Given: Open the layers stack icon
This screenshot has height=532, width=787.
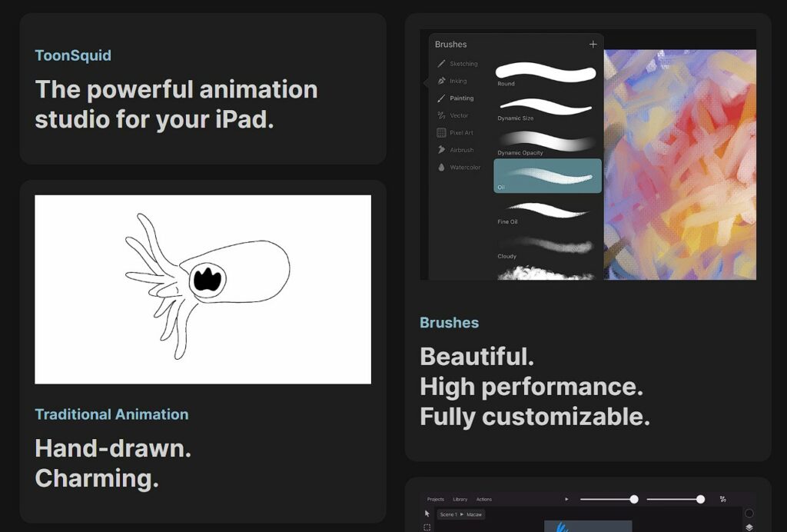Looking at the screenshot, I should (x=749, y=527).
